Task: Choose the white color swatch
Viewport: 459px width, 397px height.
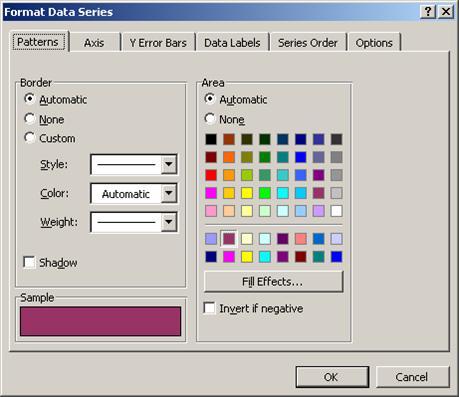Action: point(336,211)
